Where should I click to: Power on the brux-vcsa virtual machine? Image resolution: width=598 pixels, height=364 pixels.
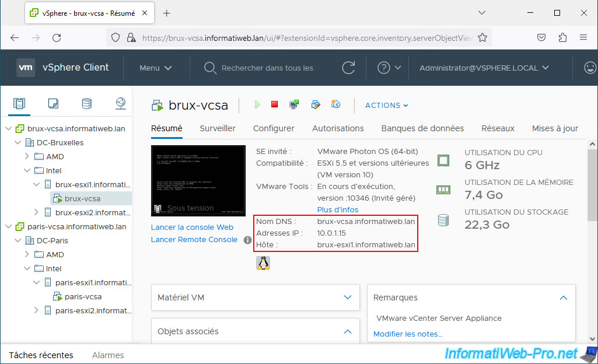click(257, 104)
